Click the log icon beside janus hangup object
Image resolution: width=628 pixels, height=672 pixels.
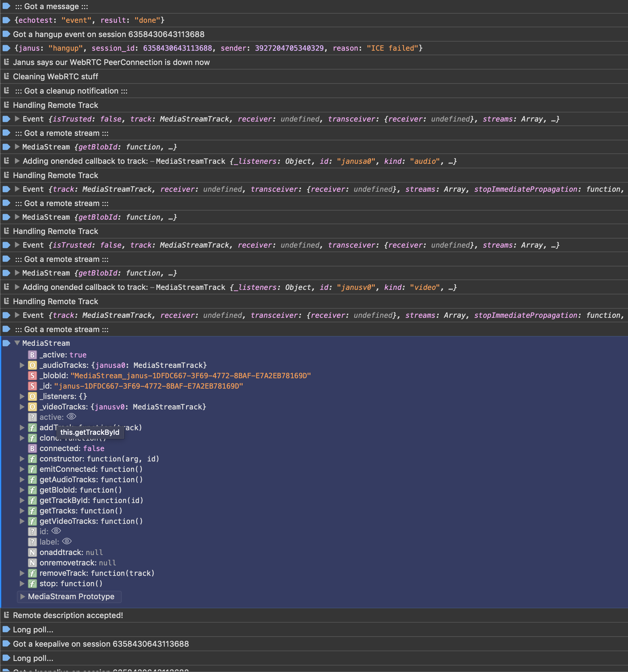tap(6, 48)
